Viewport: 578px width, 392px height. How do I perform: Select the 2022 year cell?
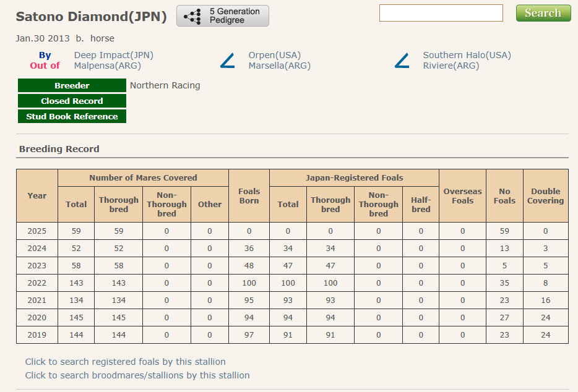pyautogui.click(x=37, y=283)
